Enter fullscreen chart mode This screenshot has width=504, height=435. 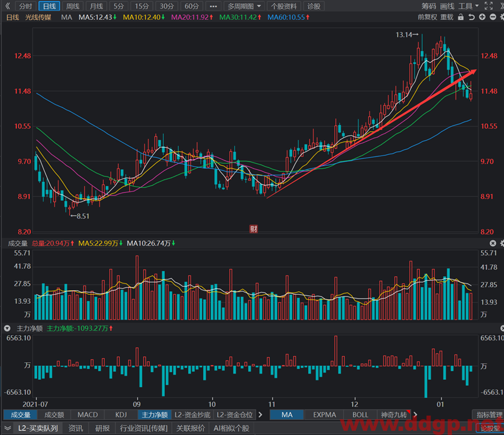click(x=489, y=6)
